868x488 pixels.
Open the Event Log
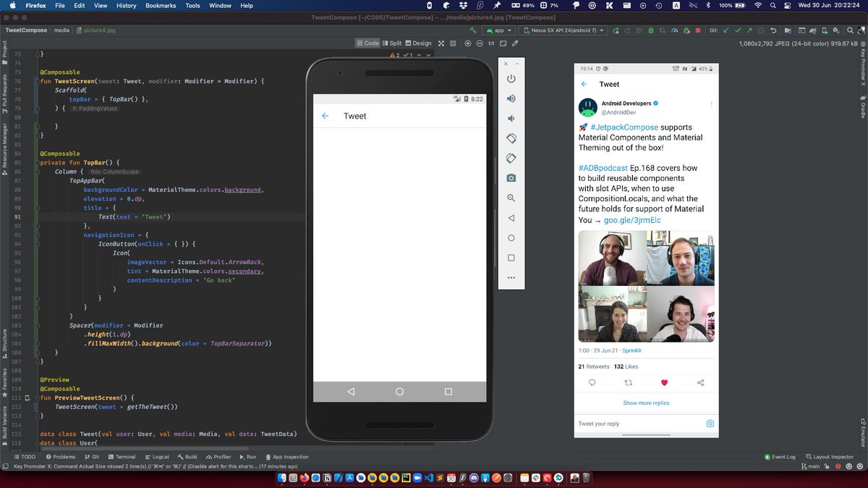(780, 457)
